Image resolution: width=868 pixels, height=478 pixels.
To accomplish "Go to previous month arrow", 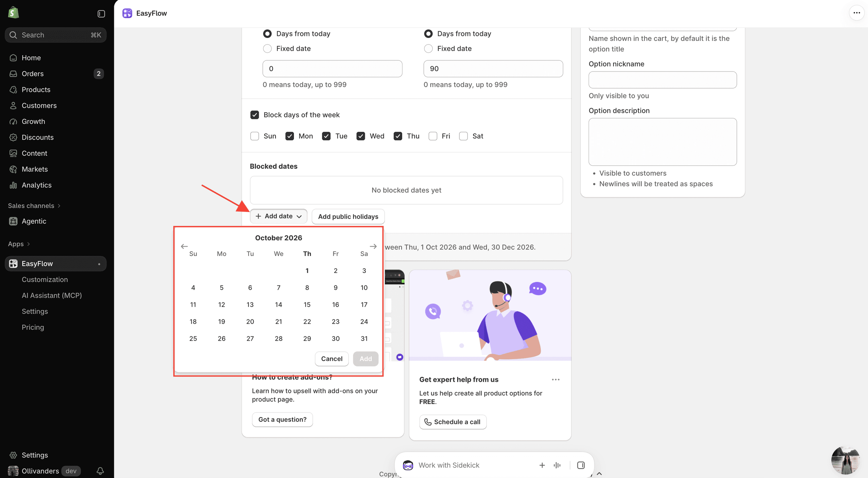I will [184, 246].
